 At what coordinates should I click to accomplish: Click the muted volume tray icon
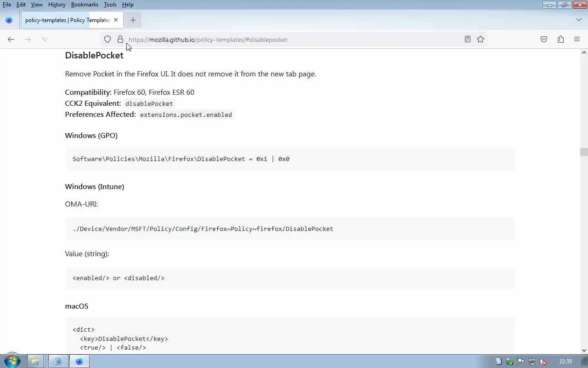click(x=543, y=362)
